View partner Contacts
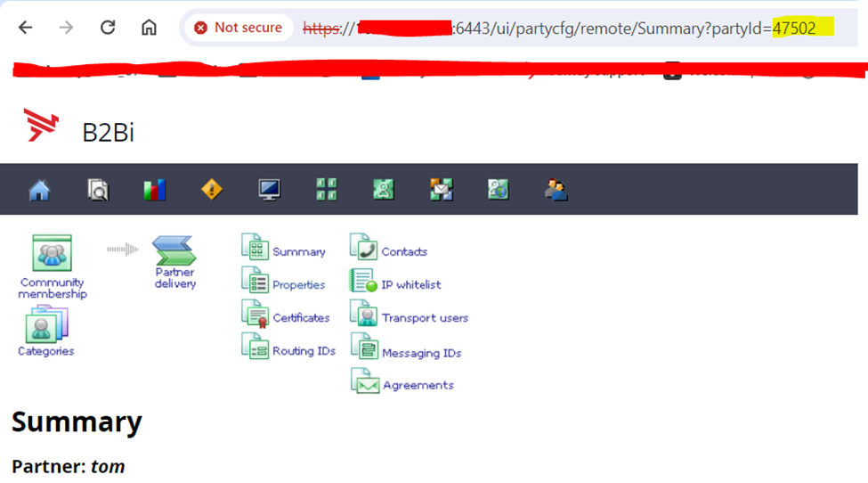 point(404,252)
